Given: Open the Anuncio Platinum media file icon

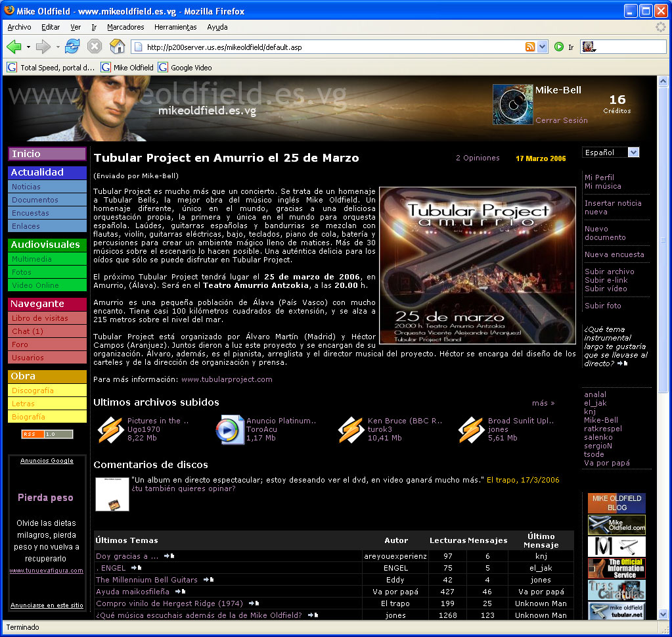Looking at the screenshot, I should pyautogui.click(x=230, y=429).
